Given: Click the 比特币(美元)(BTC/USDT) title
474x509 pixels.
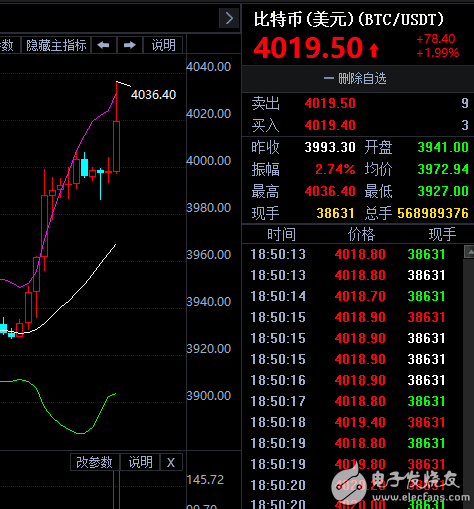Looking at the screenshot, I should click(349, 19).
